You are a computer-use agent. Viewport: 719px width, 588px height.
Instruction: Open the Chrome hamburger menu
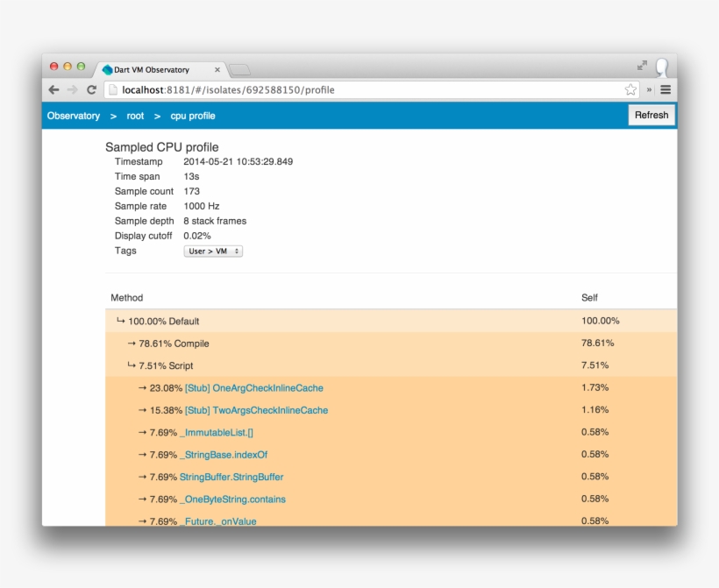click(x=666, y=89)
